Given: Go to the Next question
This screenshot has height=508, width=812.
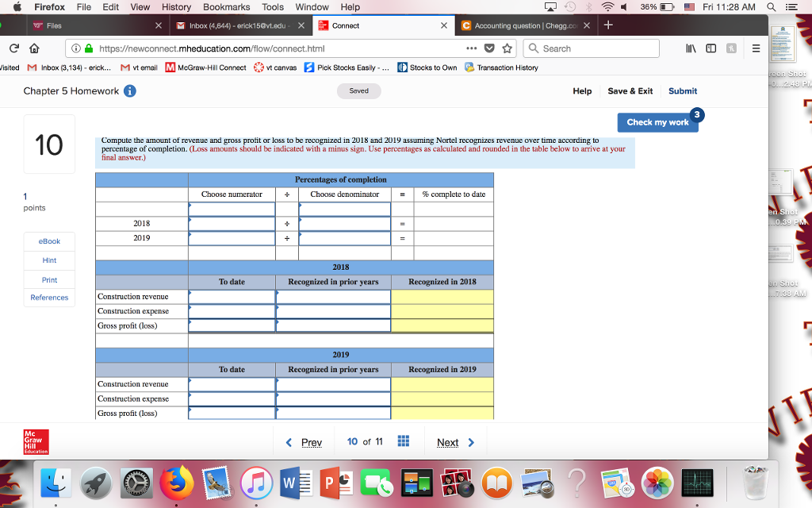Looking at the screenshot, I should coord(455,442).
